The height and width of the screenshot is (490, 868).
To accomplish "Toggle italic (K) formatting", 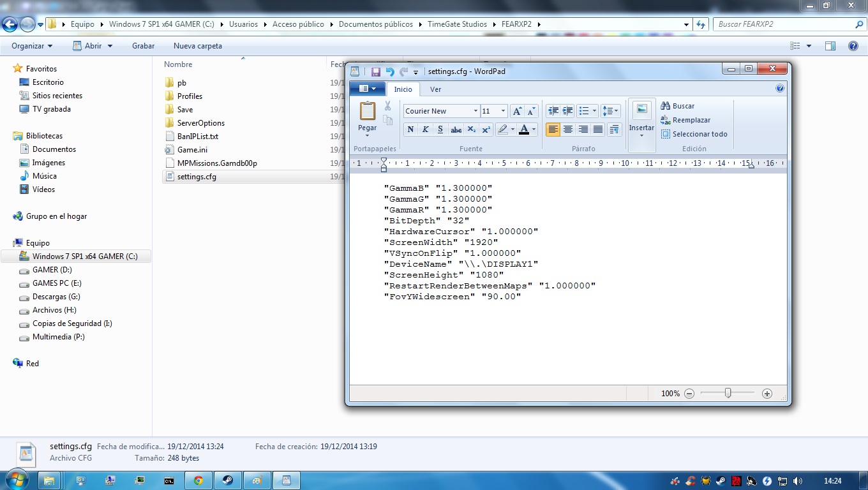I will coord(425,130).
